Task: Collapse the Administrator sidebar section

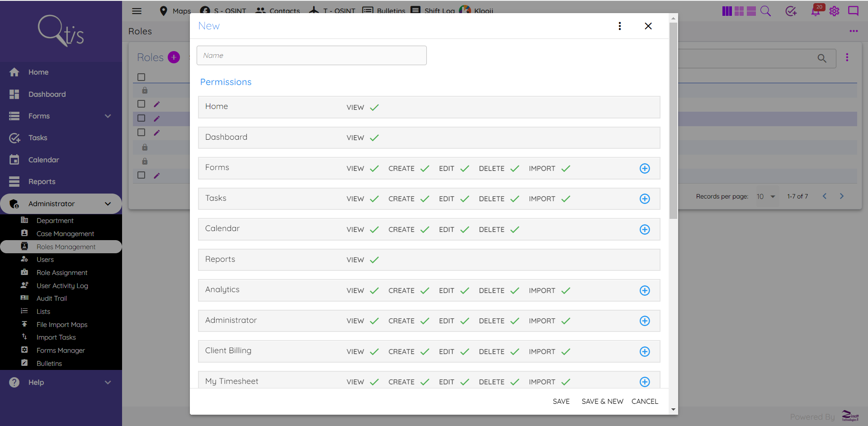Action: tap(108, 204)
